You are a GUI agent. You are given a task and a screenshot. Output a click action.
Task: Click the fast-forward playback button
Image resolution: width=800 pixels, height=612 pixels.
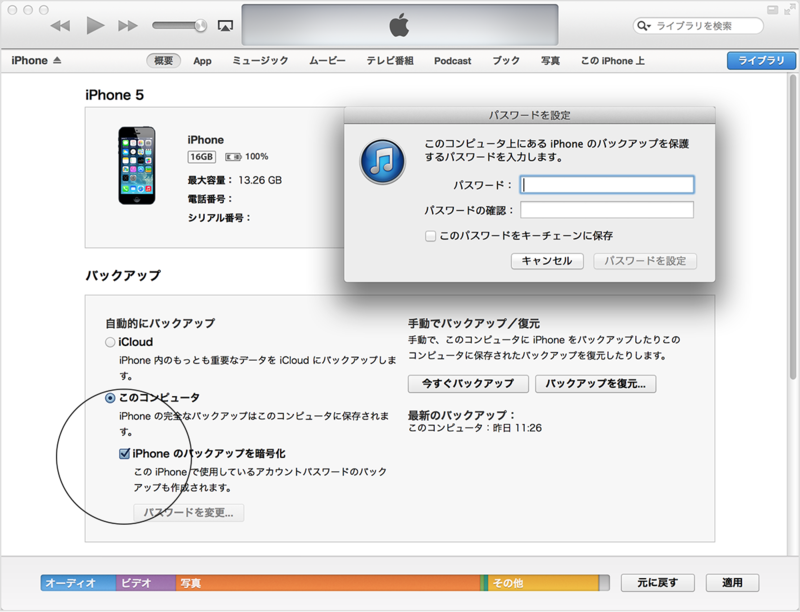128,26
